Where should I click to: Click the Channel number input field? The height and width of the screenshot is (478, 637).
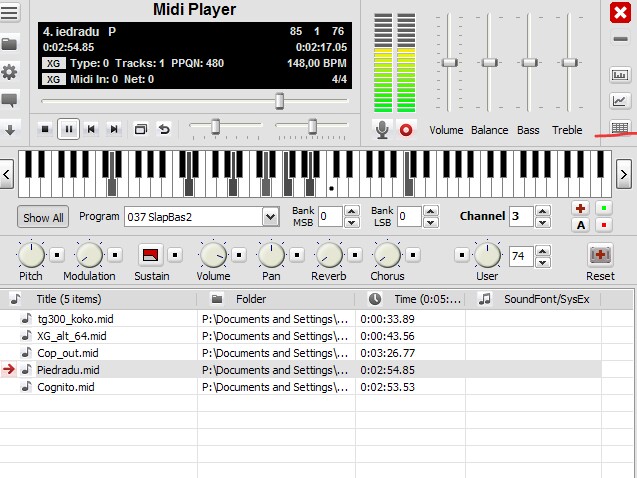pos(521,216)
